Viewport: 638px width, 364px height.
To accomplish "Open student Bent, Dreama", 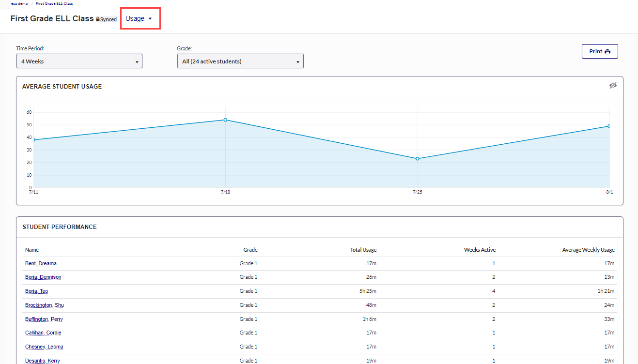I will (41, 263).
